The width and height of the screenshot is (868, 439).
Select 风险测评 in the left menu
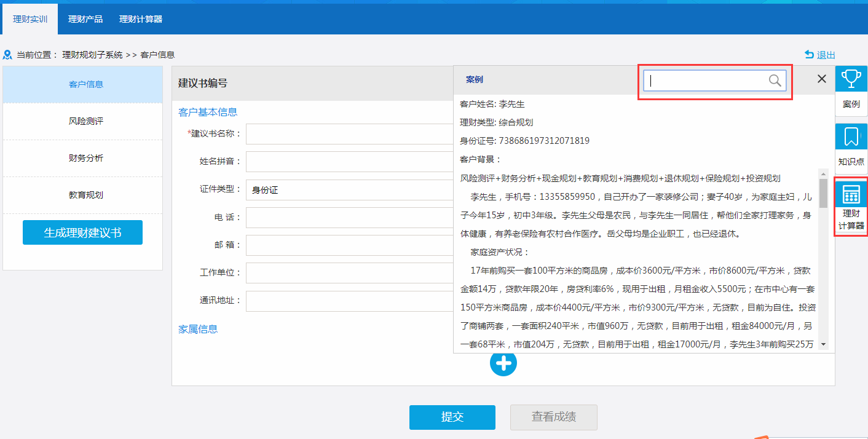(85, 121)
